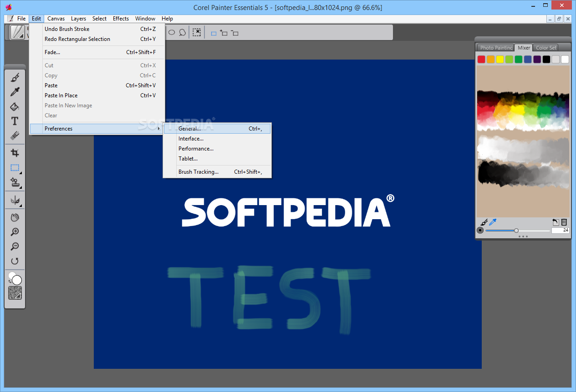The height and width of the screenshot is (392, 576).
Task: Open the Select menu
Action: (99, 19)
